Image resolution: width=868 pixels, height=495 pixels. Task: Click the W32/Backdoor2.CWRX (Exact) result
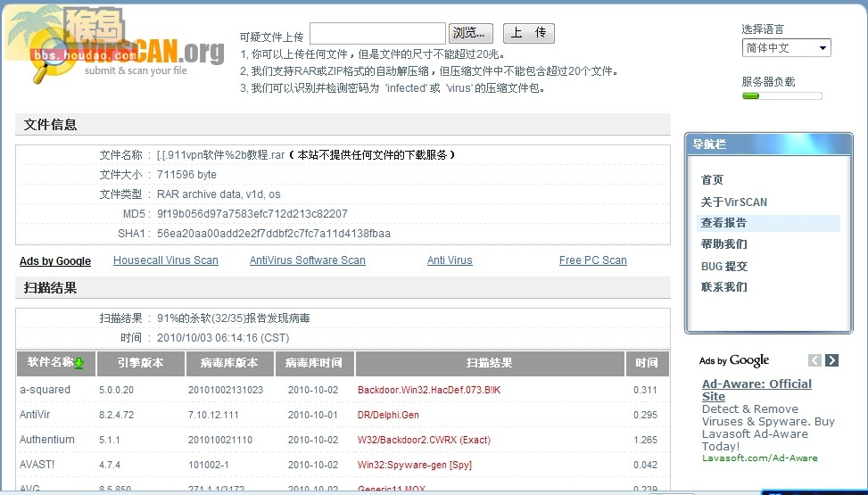click(424, 440)
